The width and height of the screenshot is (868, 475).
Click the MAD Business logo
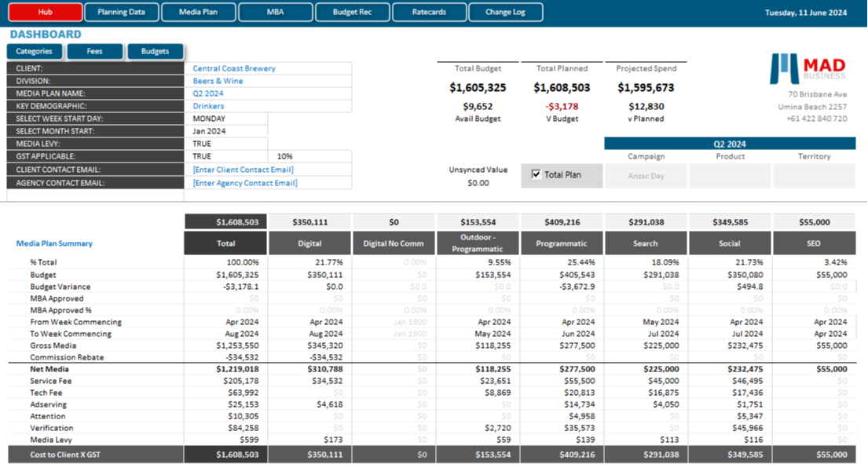click(x=808, y=68)
